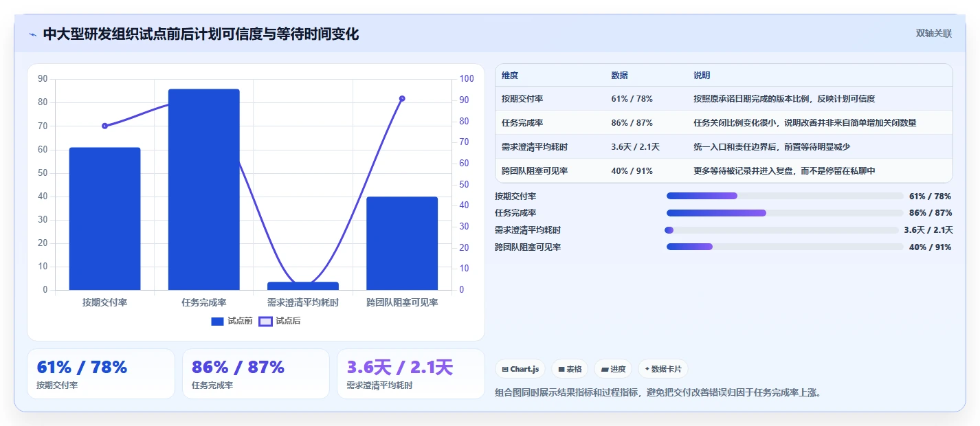Click the 维度 table column header
This screenshot has height=426, width=980.
pyautogui.click(x=510, y=76)
